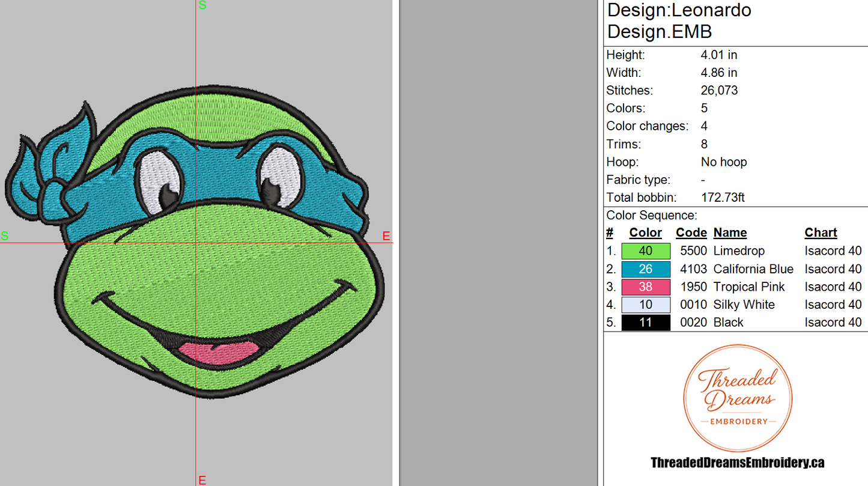Click 'Isacord 40' in the Black row
The height and width of the screenshot is (486, 868).
coord(833,323)
